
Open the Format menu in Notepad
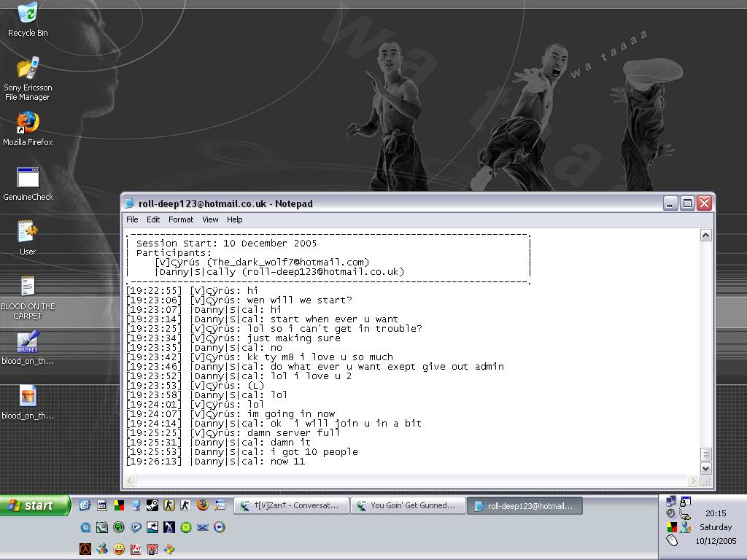(181, 219)
